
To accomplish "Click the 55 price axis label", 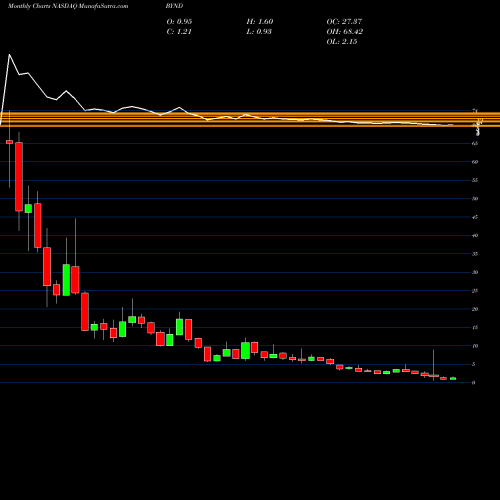I will point(475,180).
